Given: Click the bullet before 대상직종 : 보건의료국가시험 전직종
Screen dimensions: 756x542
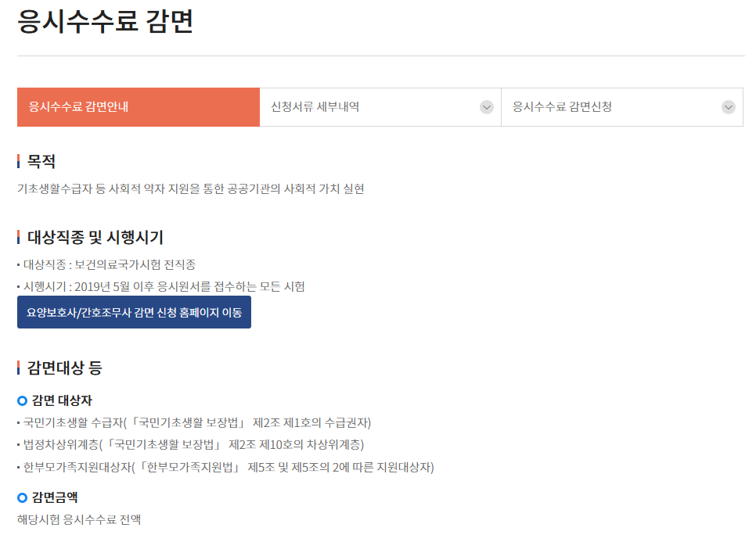Looking at the screenshot, I should tap(20, 265).
